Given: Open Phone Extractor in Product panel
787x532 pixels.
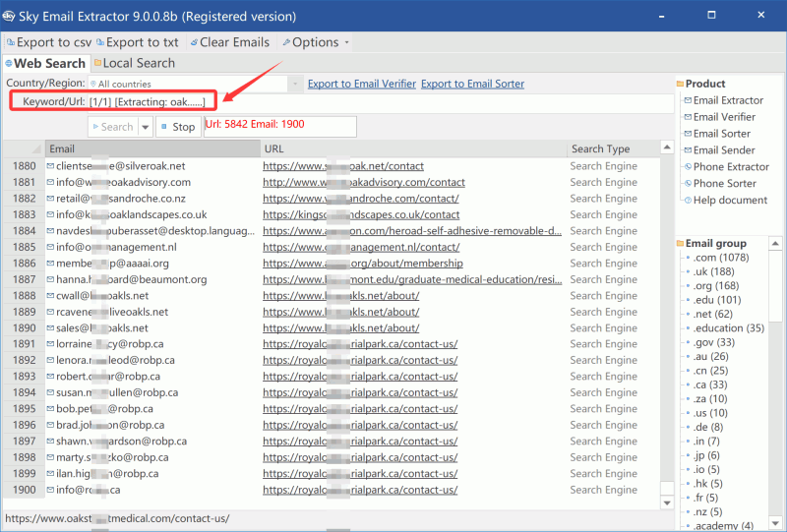Looking at the screenshot, I should (727, 166).
